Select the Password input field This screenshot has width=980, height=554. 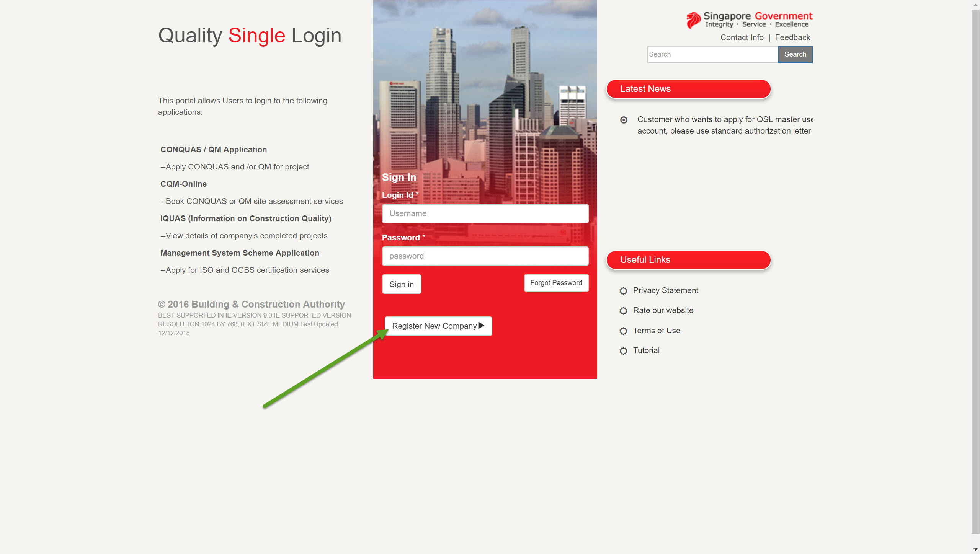coord(485,256)
